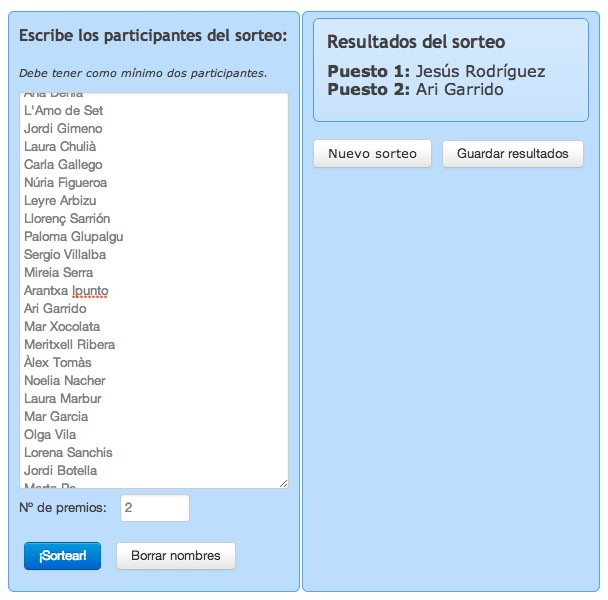
Task: Select the line Carla Gallego
Action: 63,164
